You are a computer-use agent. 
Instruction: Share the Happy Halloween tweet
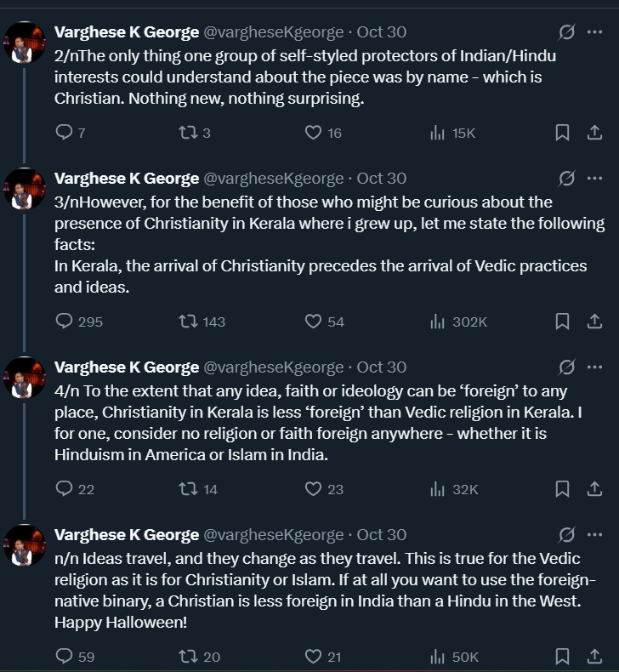click(x=595, y=657)
